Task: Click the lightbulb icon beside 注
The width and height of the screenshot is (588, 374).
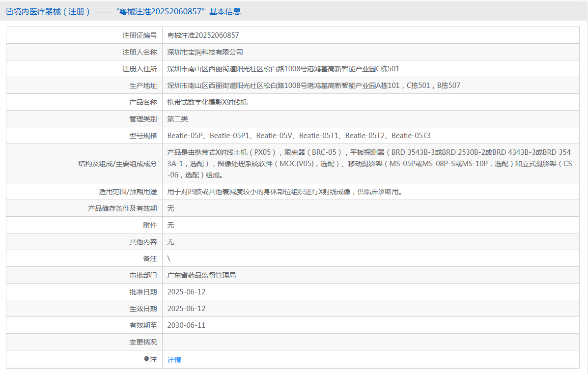Action: 146,359
